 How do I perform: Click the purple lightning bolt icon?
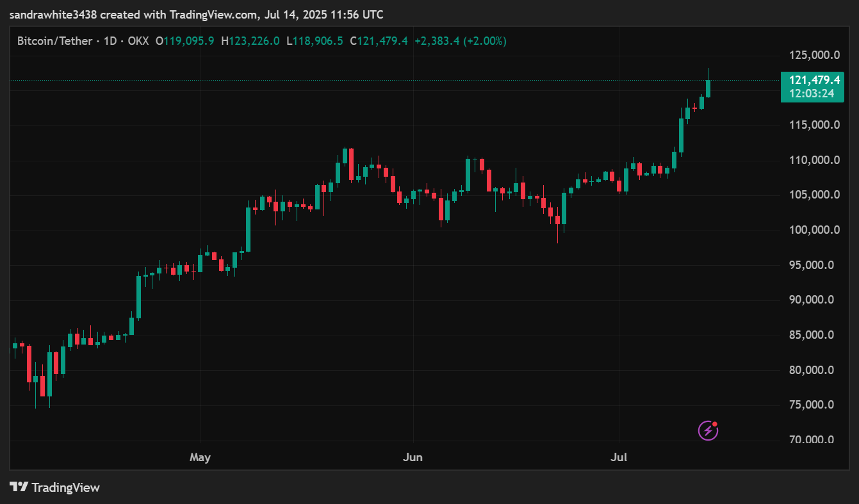708,430
